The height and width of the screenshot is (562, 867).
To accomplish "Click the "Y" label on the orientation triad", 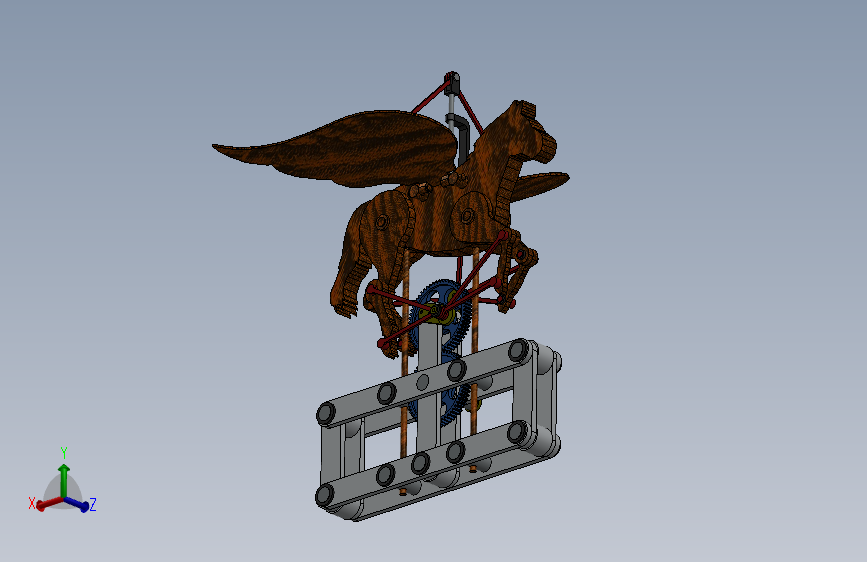I will (64, 453).
